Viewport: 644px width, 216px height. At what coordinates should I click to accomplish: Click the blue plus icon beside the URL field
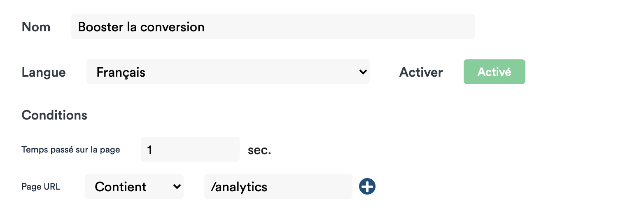367,187
